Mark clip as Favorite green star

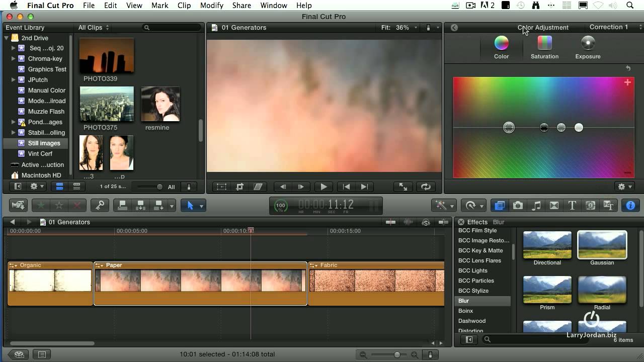tap(41, 205)
